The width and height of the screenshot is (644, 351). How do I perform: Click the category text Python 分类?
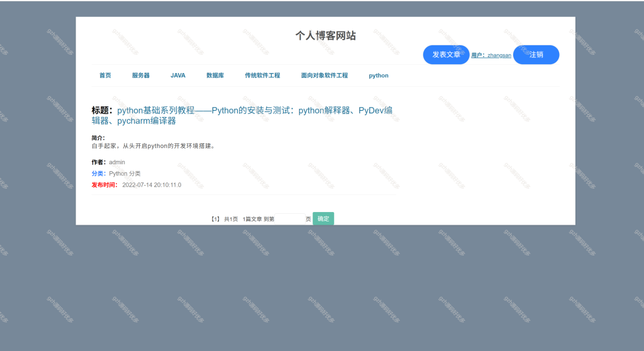click(125, 174)
